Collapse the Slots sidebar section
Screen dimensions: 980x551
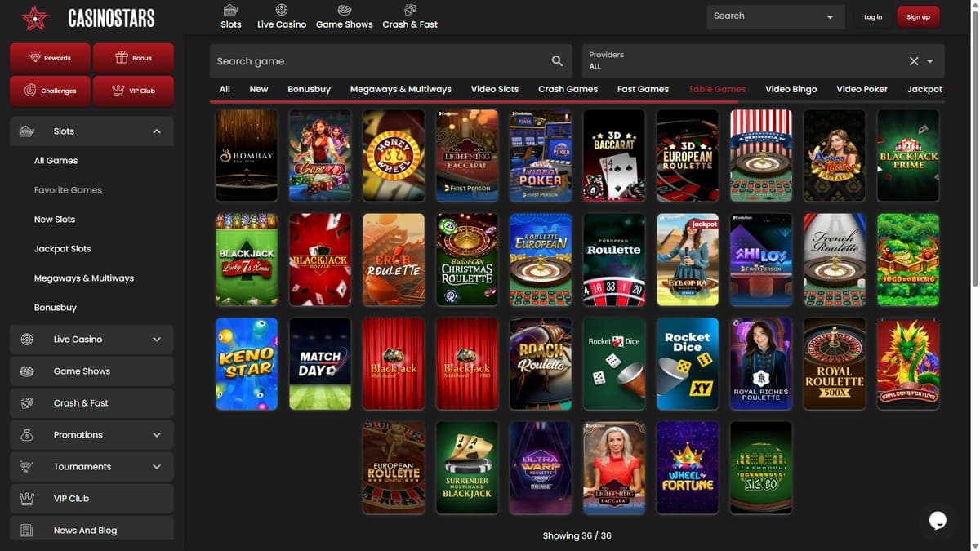click(x=157, y=131)
